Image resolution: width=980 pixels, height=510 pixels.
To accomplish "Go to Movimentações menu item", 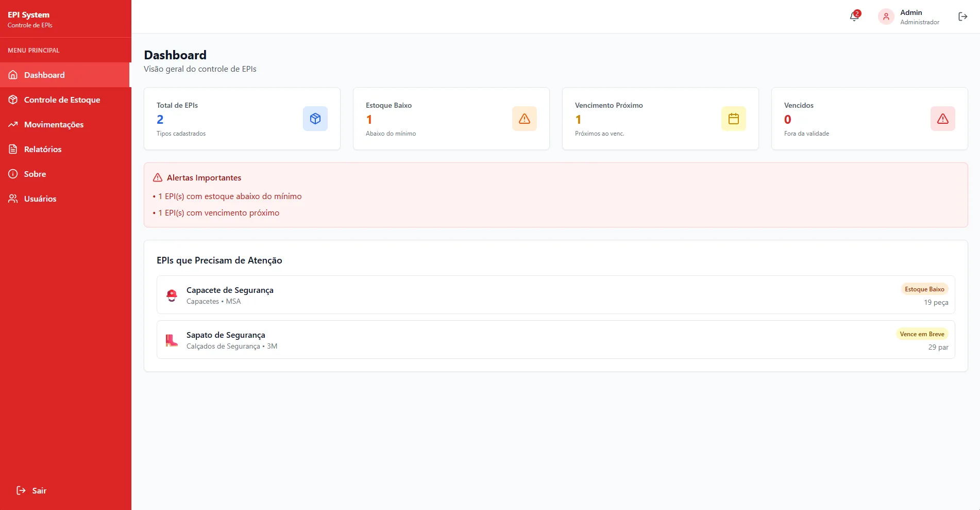I will coord(54,124).
